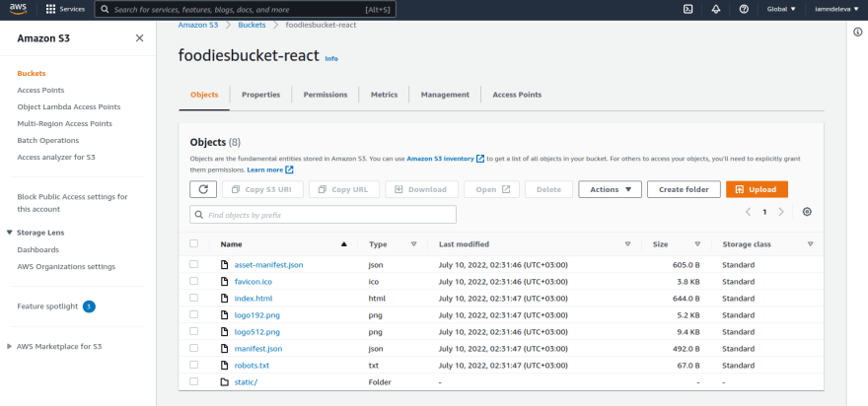Click the robots.txt file icon

click(x=224, y=365)
